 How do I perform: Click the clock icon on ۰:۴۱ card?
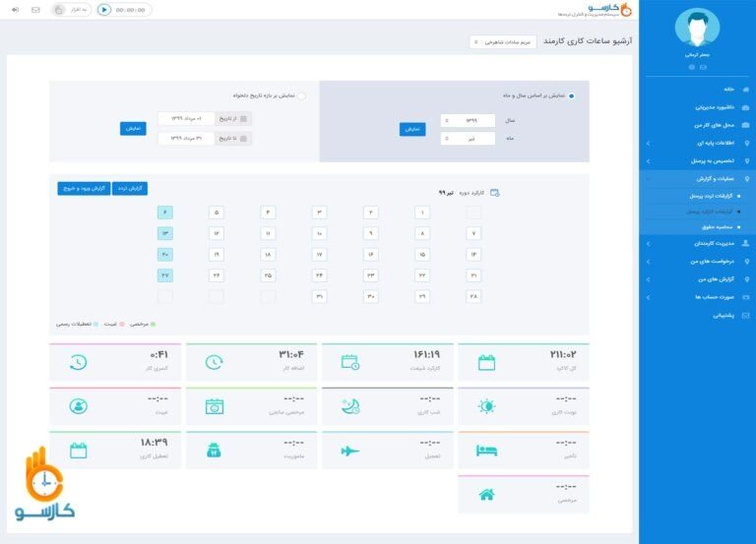(78, 362)
